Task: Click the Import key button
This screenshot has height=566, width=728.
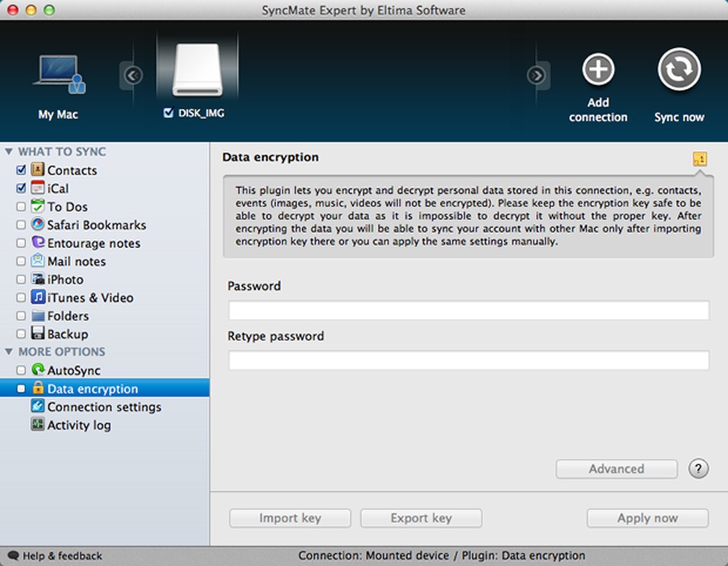Action: [x=290, y=518]
